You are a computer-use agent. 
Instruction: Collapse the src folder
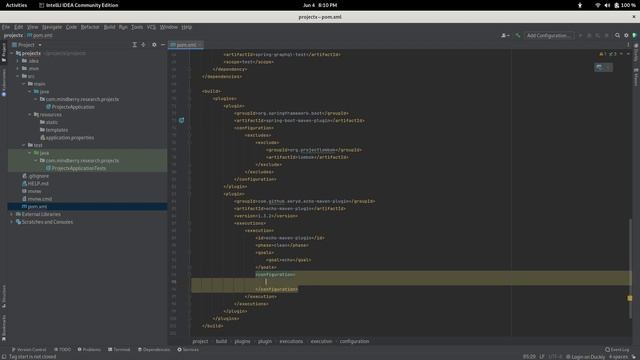[18, 76]
